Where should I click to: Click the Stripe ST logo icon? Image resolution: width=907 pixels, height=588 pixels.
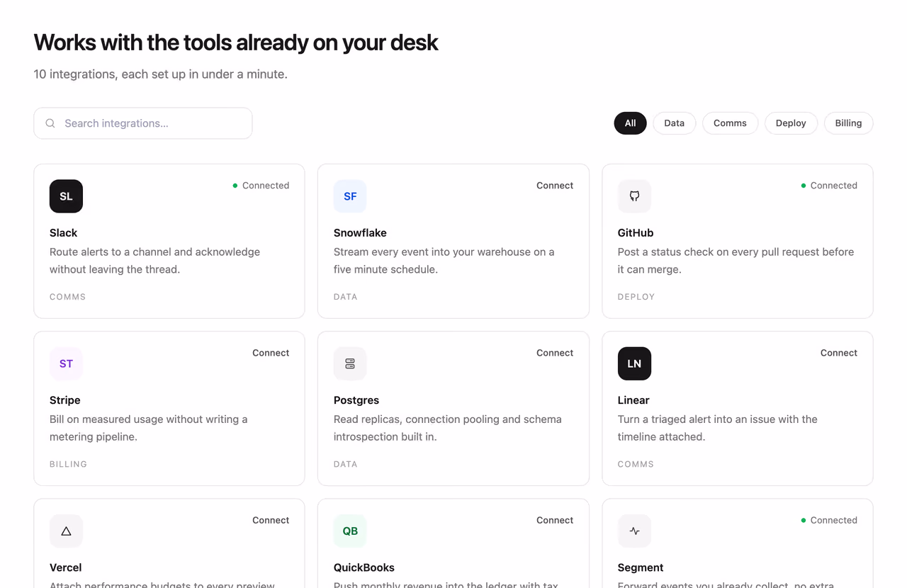click(x=66, y=363)
